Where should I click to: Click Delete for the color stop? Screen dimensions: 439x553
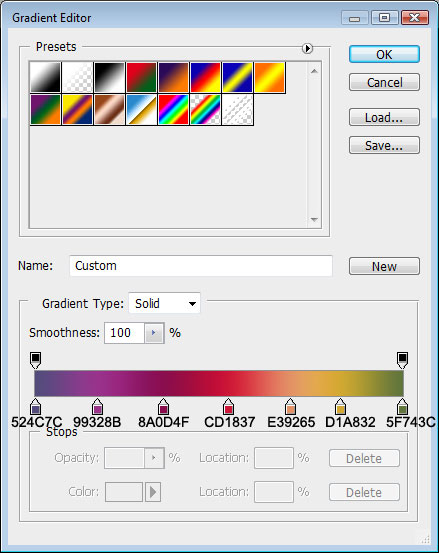click(x=364, y=492)
